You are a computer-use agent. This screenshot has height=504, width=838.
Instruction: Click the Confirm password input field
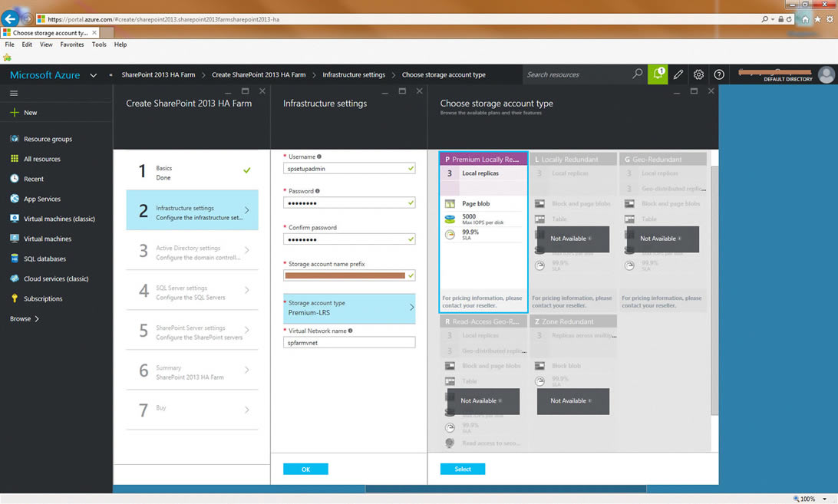(x=349, y=239)
